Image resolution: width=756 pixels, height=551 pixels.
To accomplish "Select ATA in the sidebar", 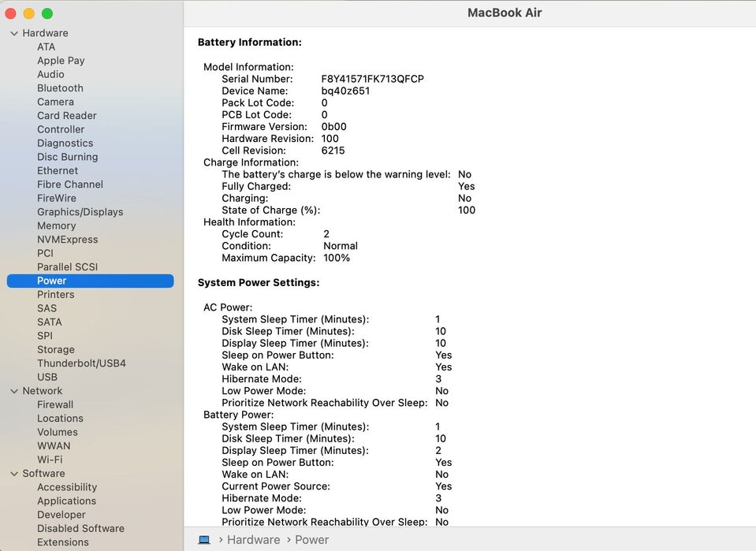I will 46,47.
